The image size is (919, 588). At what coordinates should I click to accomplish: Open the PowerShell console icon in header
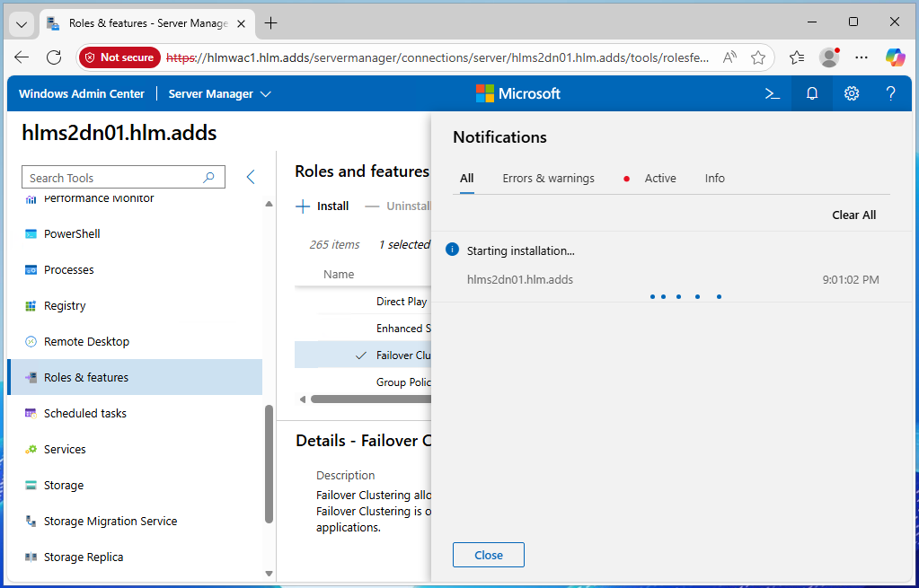(x=772, y=93)
